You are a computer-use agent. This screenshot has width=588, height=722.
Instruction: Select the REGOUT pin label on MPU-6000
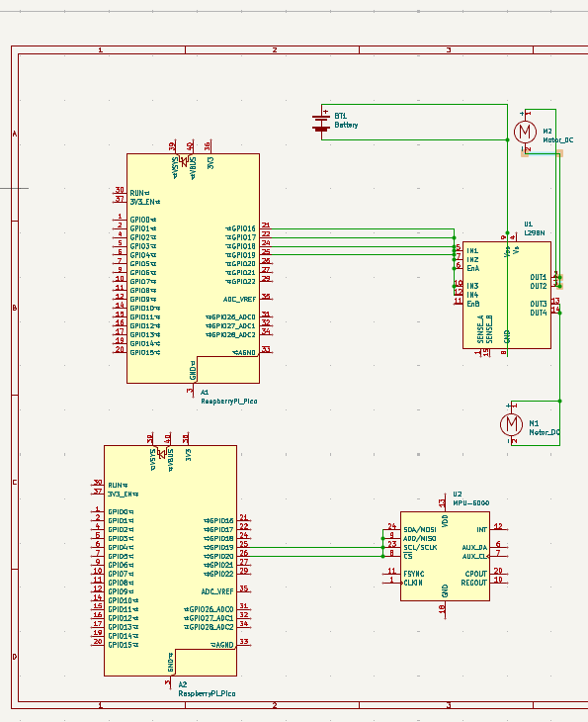[474, 583]
